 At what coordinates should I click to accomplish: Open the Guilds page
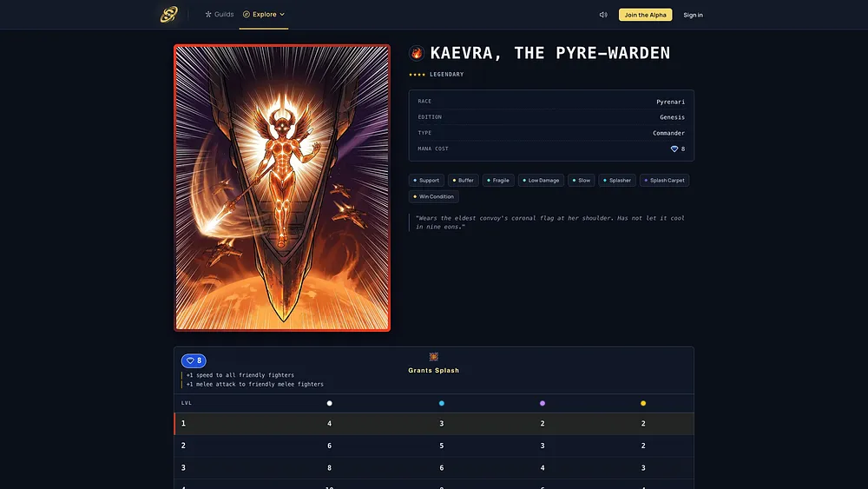click(x=220, y=15)
